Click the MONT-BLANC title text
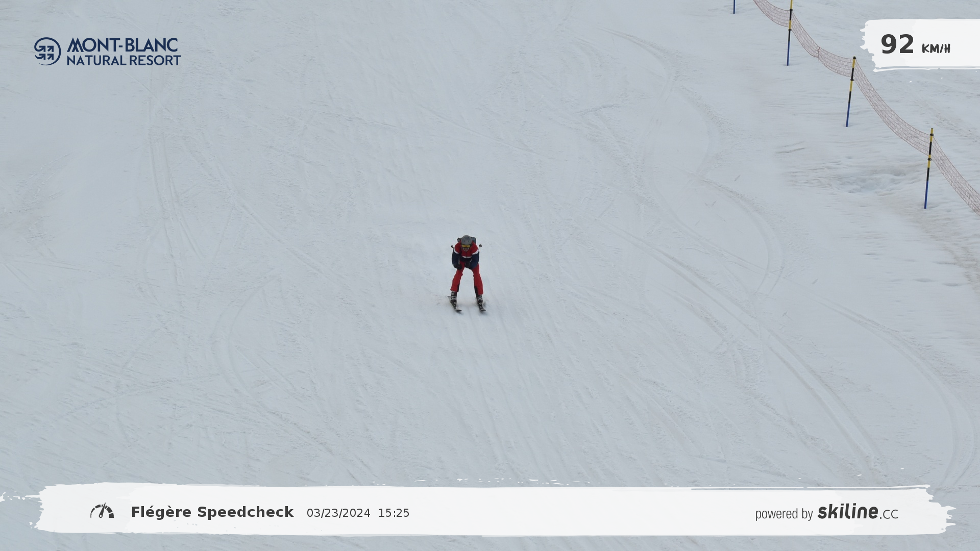The image size is (980, 551). click(x=122, y=45)
